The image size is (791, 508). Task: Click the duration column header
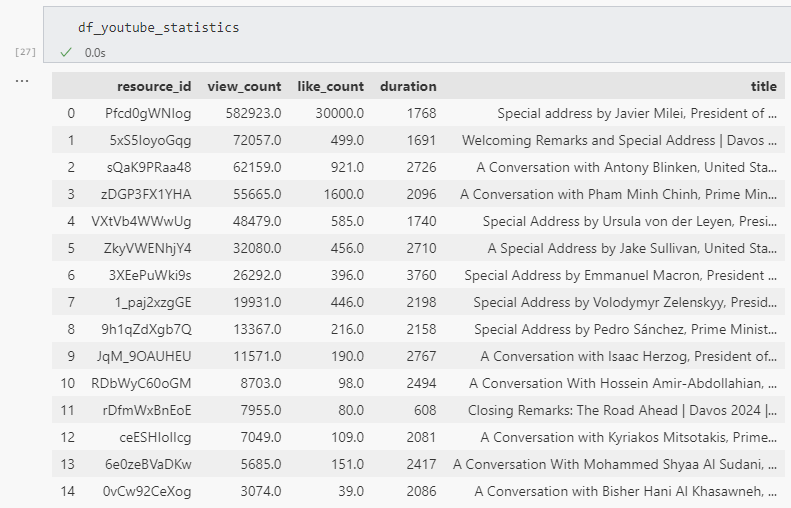pyautogui.click(x=408, y=86)
